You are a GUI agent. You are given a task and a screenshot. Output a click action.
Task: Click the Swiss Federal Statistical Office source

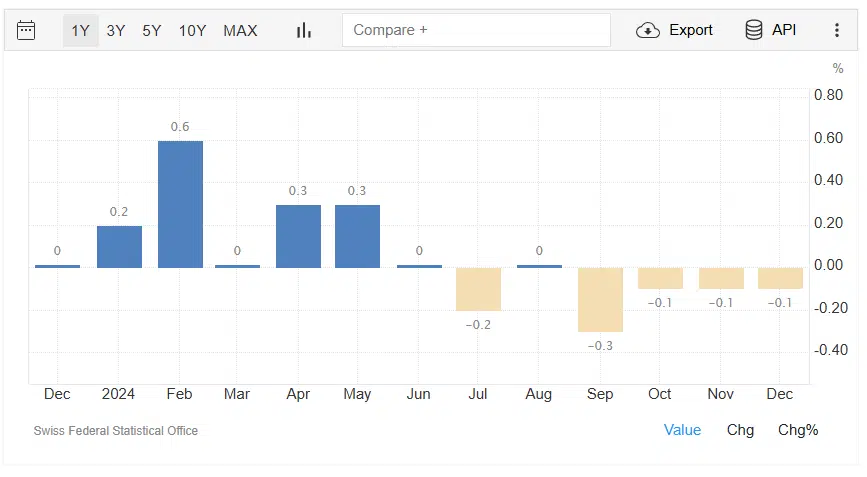pos(116,431)
